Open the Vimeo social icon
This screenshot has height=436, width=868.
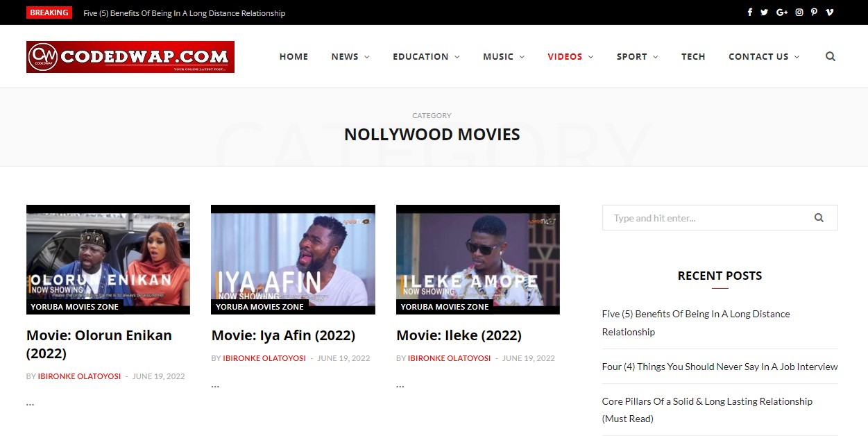click(x=830, y=12)
